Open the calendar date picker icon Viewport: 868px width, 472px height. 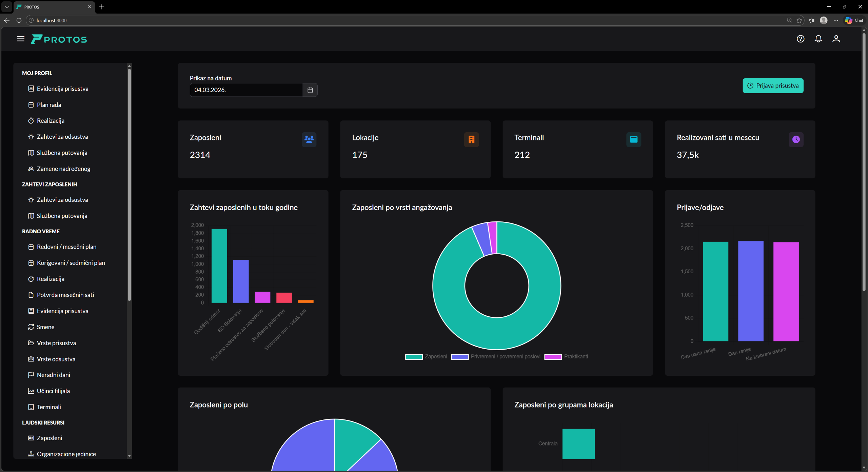point(310,90)
